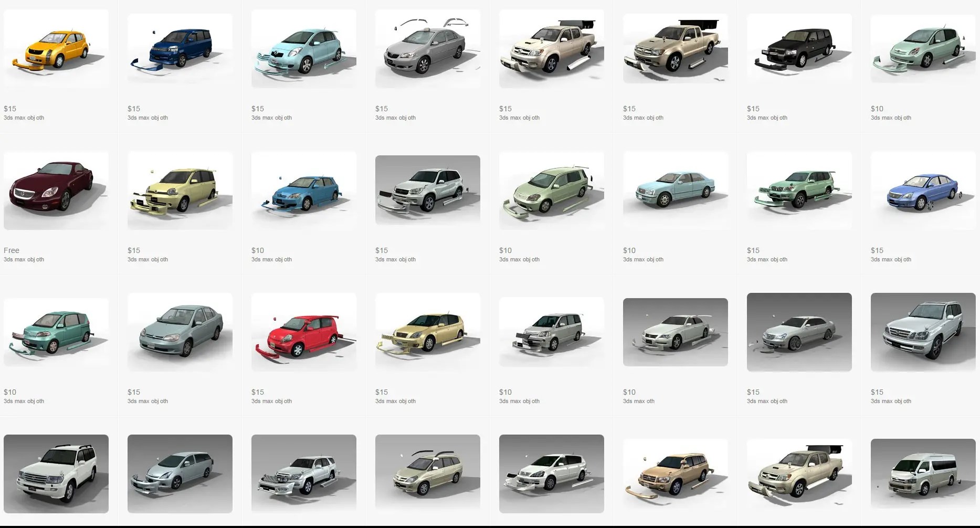Select the black Probox wagon thumbnail, top row

pyautogui.click(x=799, y=48)
